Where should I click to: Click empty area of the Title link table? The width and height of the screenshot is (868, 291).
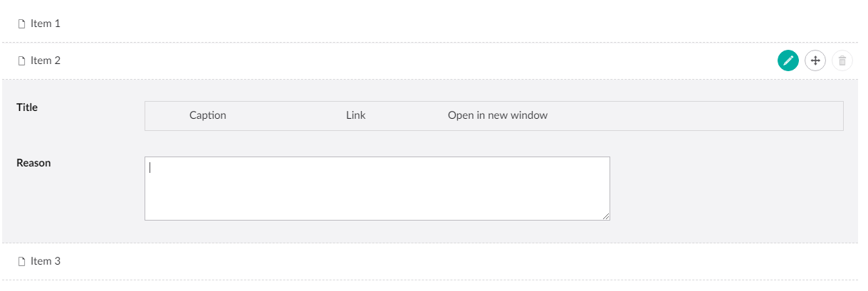pos(698,116)
